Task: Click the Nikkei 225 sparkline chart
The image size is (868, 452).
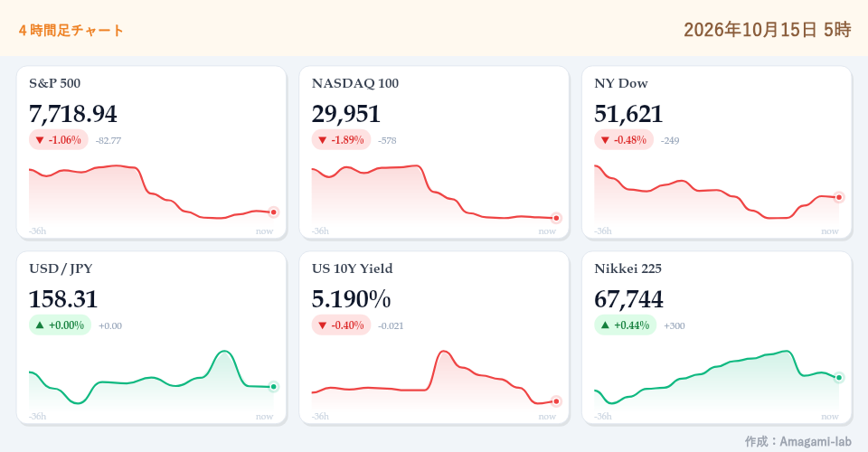Action: point(717,380)
